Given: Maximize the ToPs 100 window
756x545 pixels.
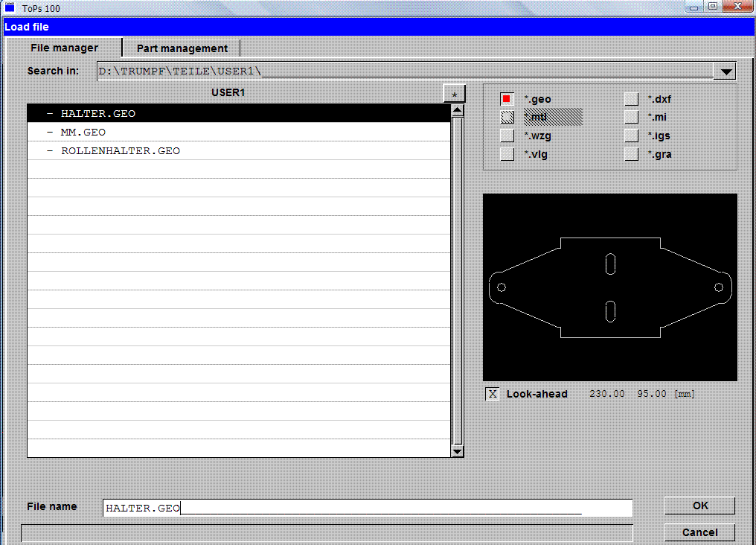Looking at the screenshot, I should (x=713, y=7).
